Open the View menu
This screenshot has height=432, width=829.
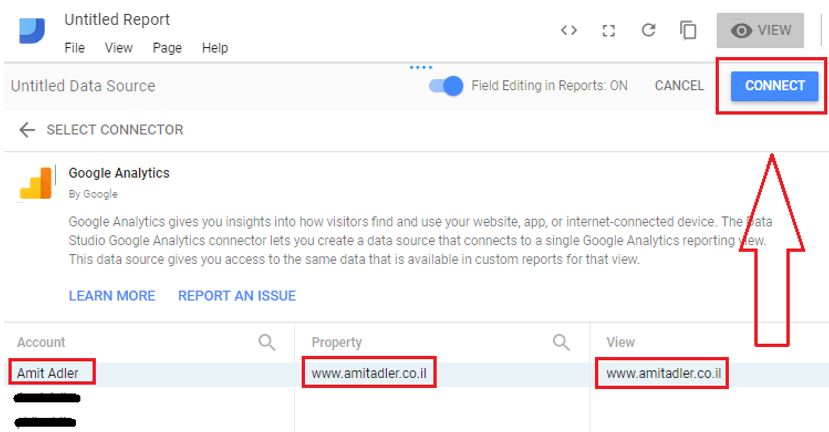[x=118, y=48]
